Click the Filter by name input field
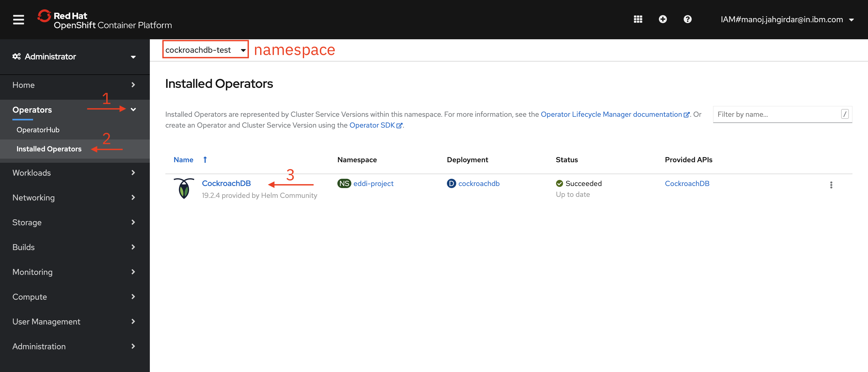Image resolution: width=868 pixels, height=372 pixels. click(x=777, y=114)
